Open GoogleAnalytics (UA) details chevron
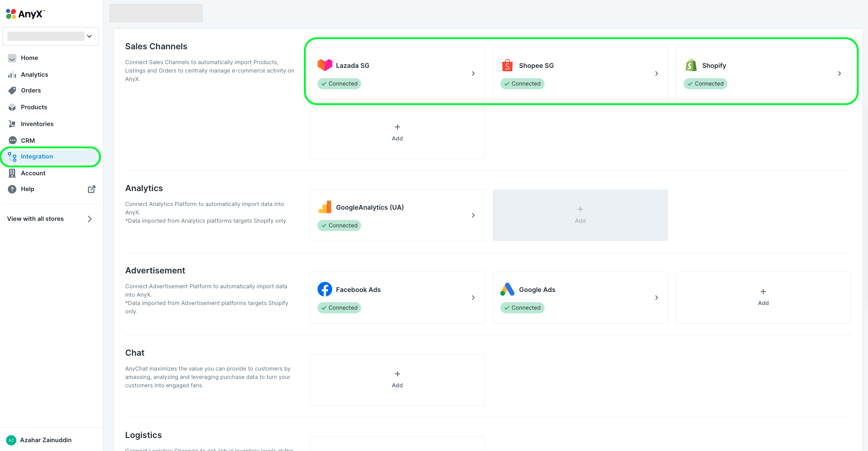This screenshot has width=868, height=451. tap(473, 215)
